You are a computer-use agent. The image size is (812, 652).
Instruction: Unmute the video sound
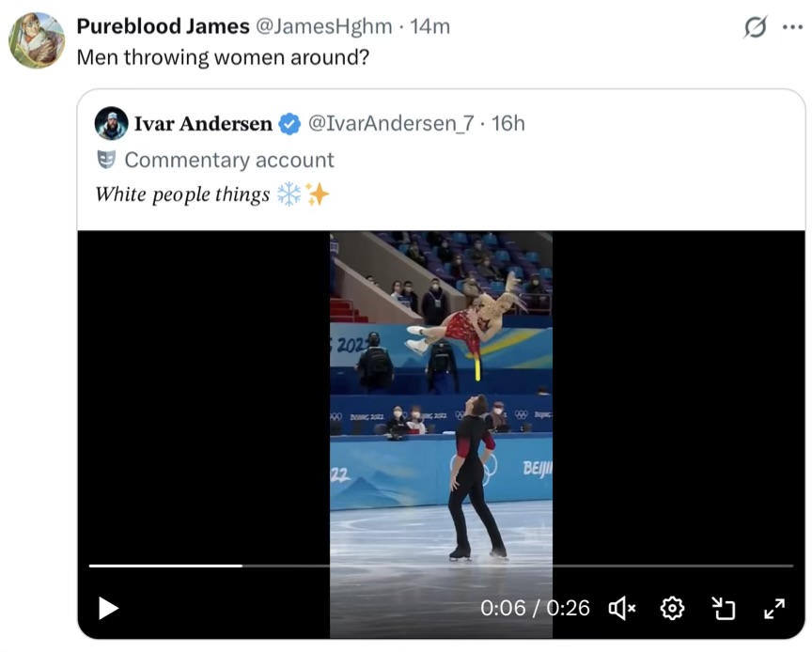[622, 608]
